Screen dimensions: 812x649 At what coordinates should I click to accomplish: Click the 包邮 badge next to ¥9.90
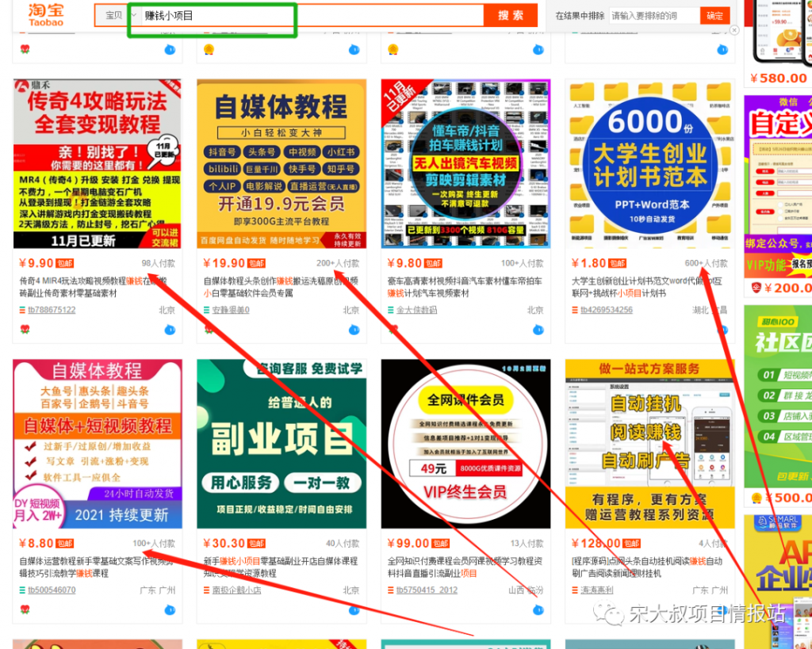pyautogui.click(x=65, y=263)
